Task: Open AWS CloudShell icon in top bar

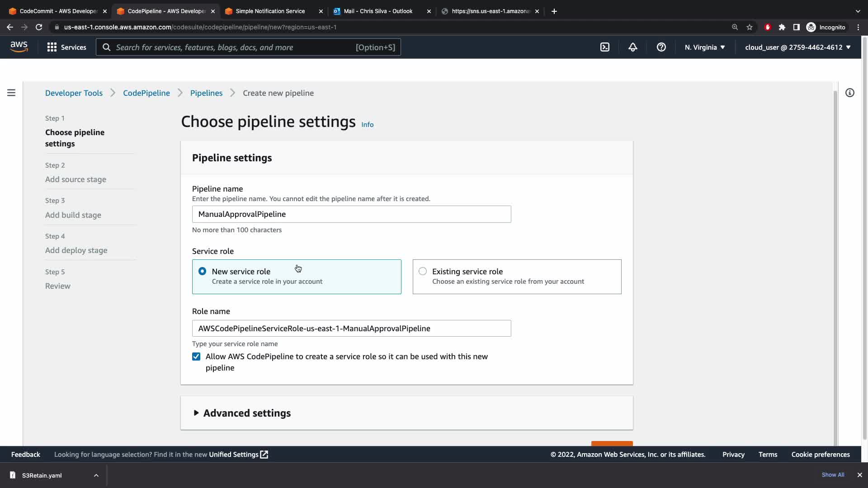Action: tap(605, 47)
